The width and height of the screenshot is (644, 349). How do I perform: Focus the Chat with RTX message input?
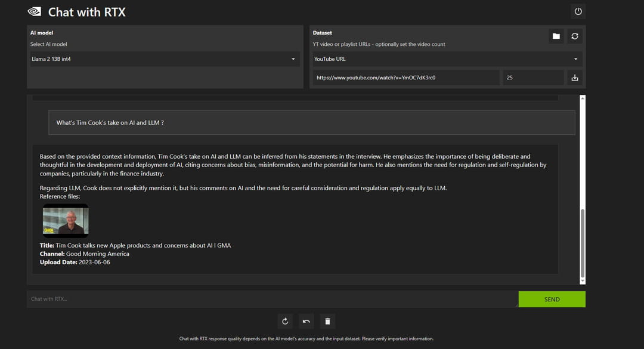coord(273,299)
